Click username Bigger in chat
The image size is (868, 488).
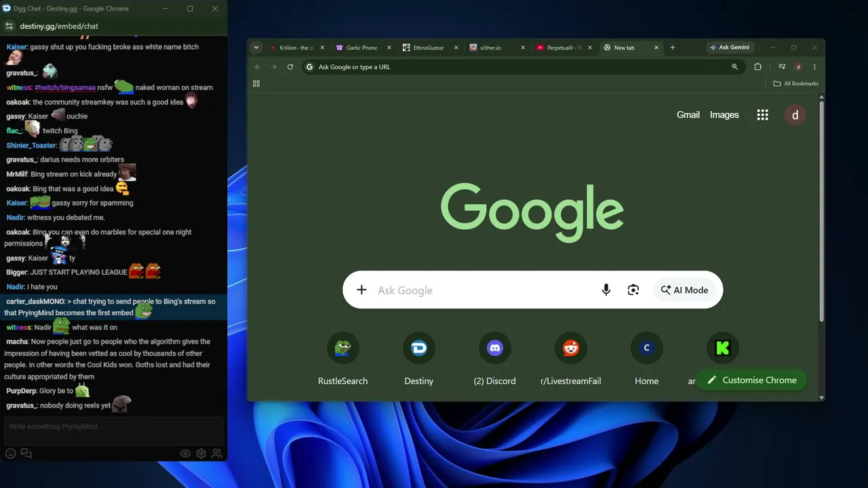[x=17, y=272]
